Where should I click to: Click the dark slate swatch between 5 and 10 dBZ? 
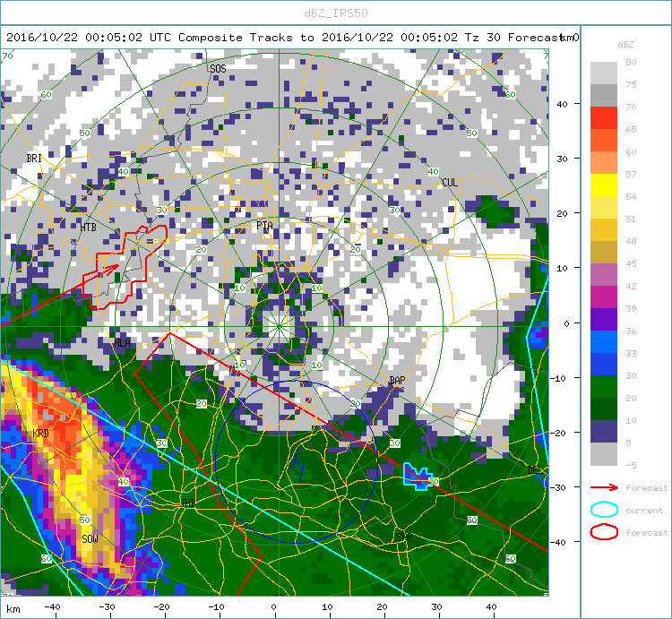tap(603, 432)
